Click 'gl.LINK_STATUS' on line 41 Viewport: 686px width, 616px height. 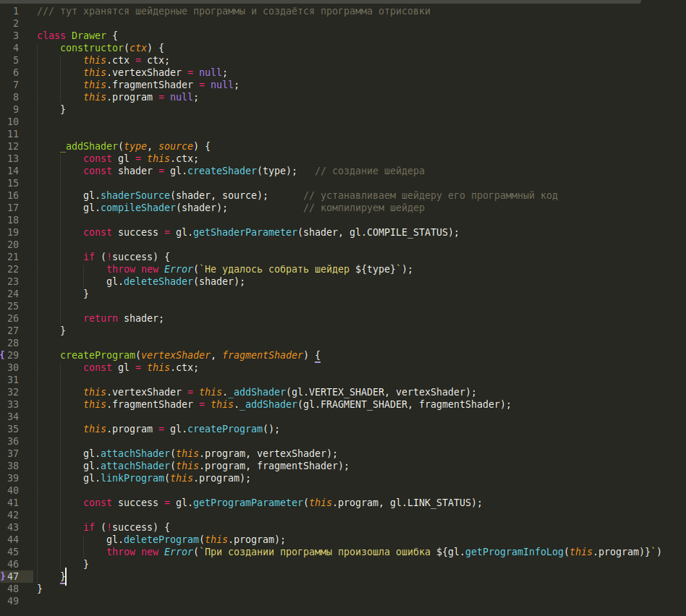click(x=430, y=502)
